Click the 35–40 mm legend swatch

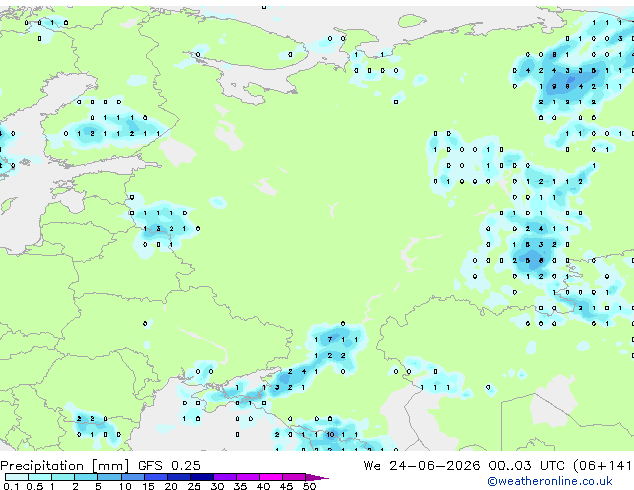[x=247, y=477]
